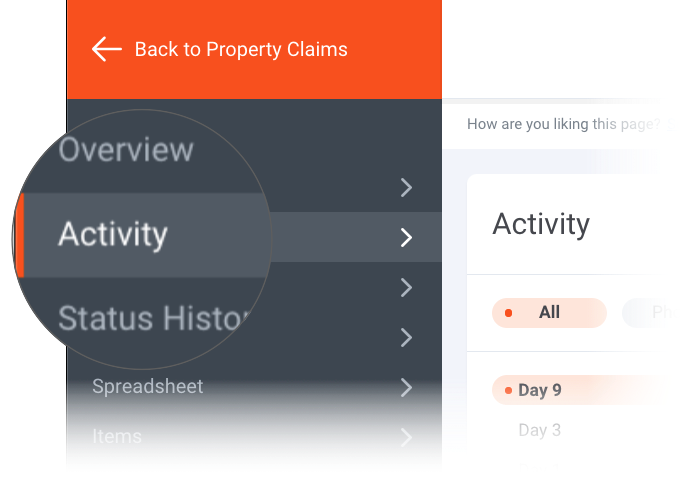Switch to Day 3 activity
Screen dimensions: 687x479
pyautogui.click(x=540, y=430)
